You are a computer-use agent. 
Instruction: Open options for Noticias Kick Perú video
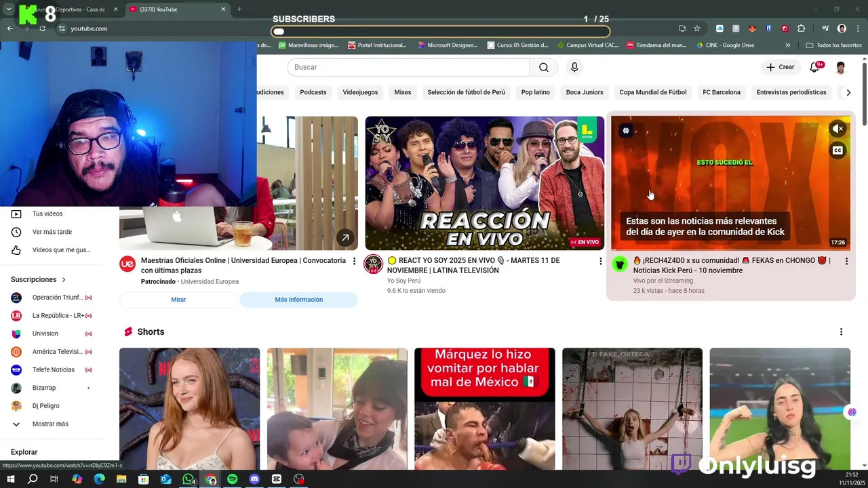pos(846,261)
